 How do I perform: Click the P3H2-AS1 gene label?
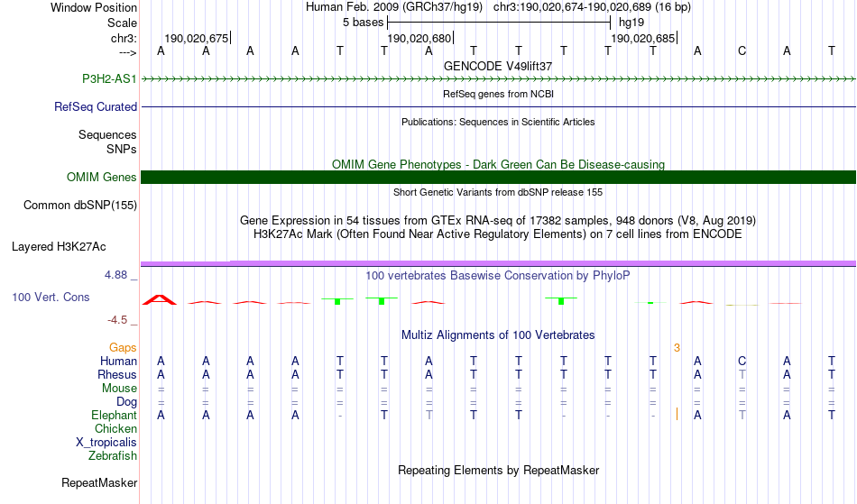[x=109, y=78]
